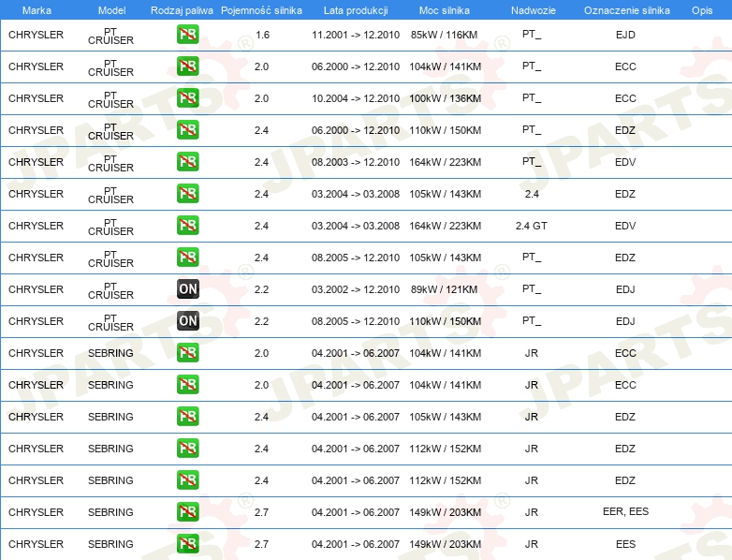Screen dimensions: 732x560
Task: Click the Opis column header
Action: 702,10
